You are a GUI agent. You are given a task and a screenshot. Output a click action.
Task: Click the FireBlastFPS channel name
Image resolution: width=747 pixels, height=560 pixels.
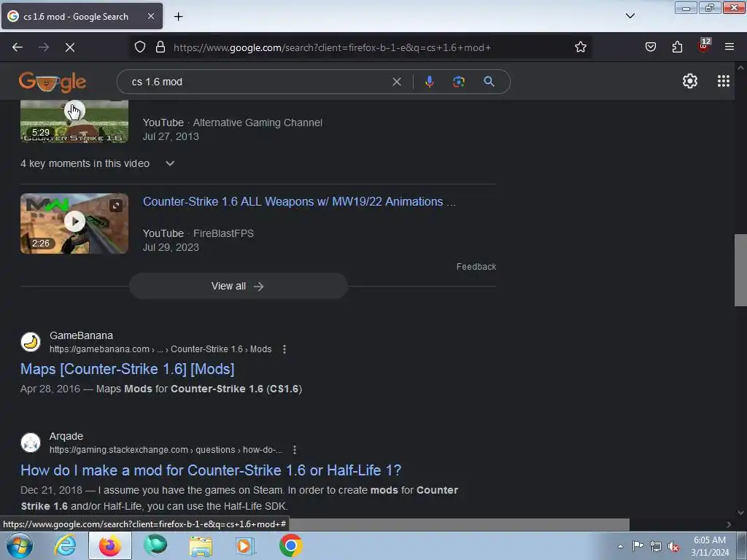coord(223,233)
